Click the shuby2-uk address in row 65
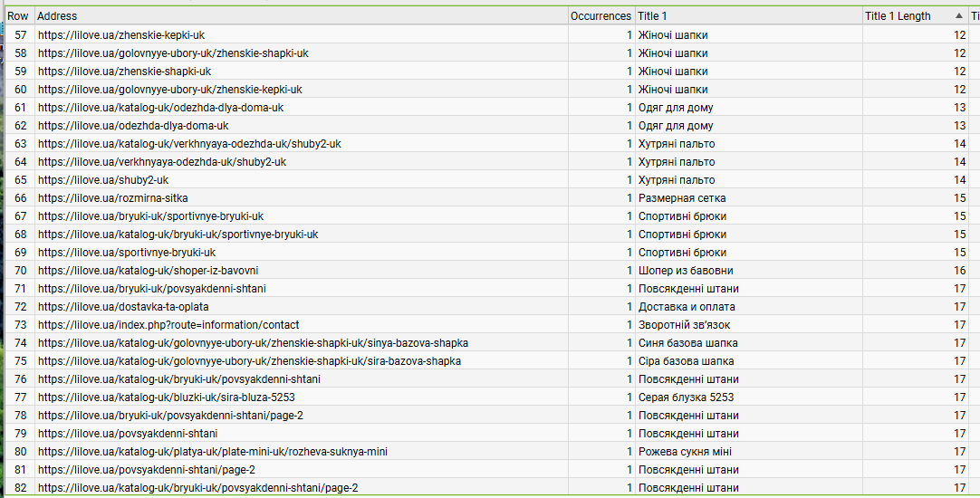The image size is (980, 498). 103,180
